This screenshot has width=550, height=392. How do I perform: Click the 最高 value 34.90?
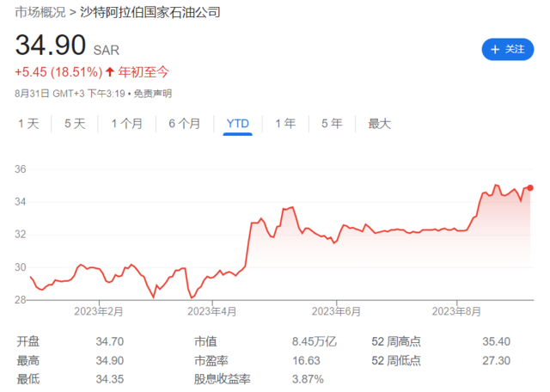tap(110, 360)
